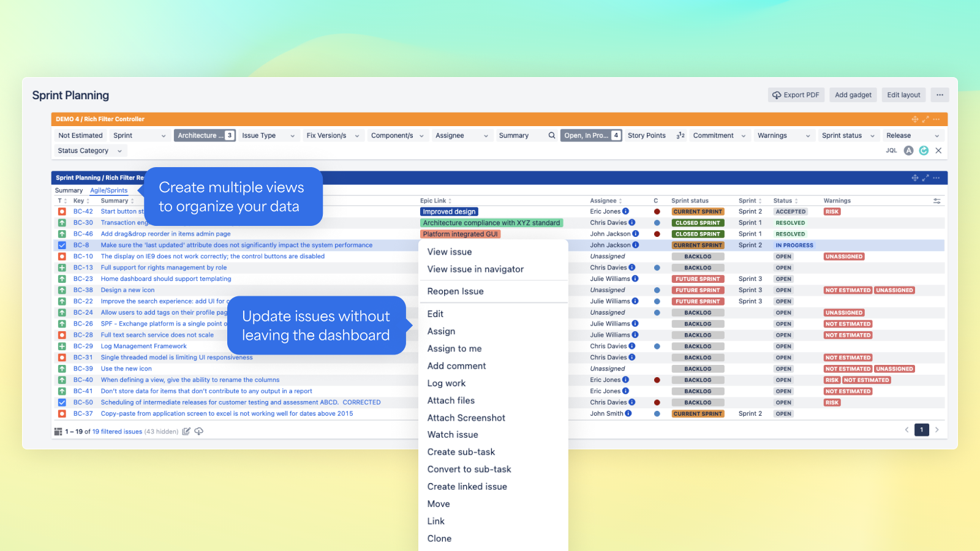Click the pencil edit icon next to filtered issues

point(186,431)
